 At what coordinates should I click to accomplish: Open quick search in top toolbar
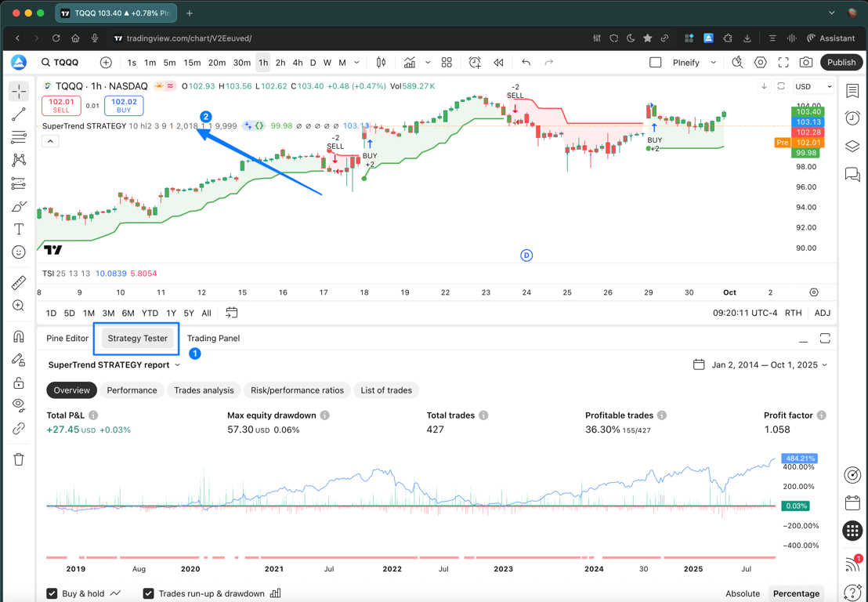pyautogui.click(x=737, y=63)
